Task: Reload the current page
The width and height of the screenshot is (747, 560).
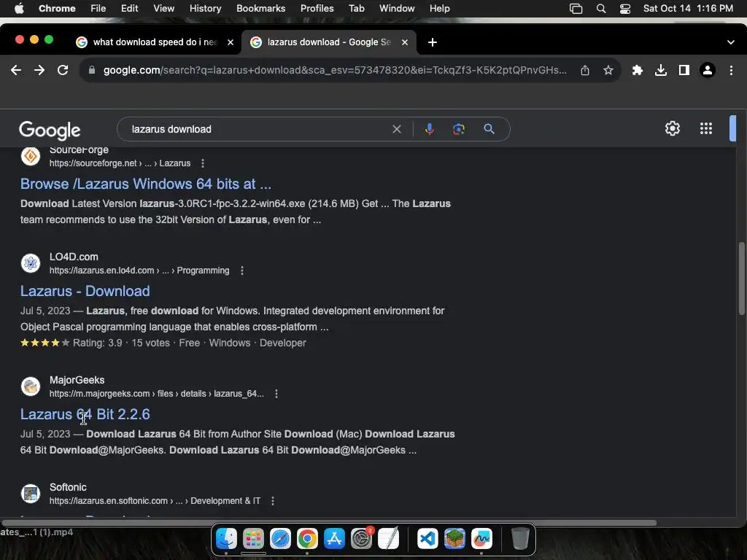Action: [x=63, y=70]
